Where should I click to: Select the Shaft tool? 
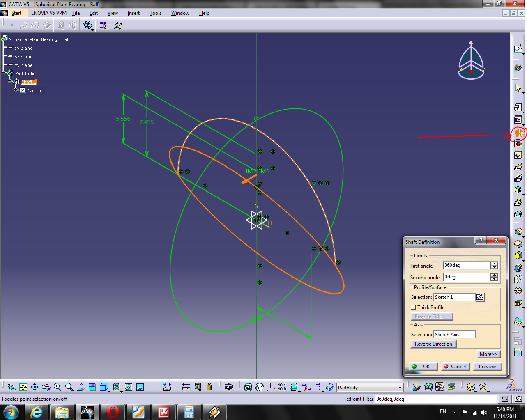519,133
